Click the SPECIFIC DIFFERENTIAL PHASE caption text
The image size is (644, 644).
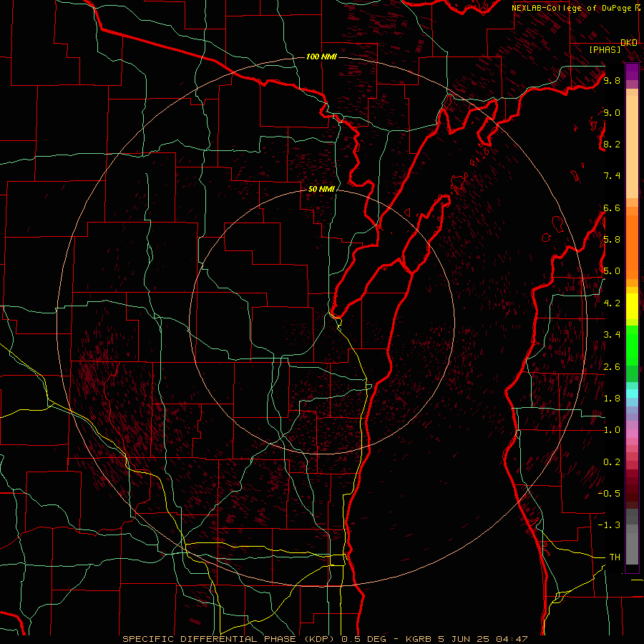tap(209, 639)
